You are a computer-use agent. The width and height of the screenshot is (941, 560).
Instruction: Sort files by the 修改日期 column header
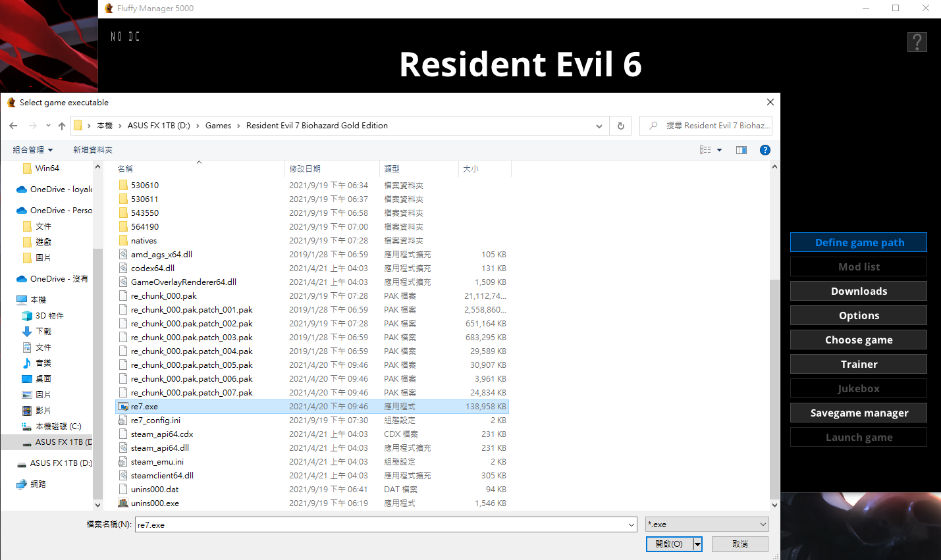[x=305, y=169]
